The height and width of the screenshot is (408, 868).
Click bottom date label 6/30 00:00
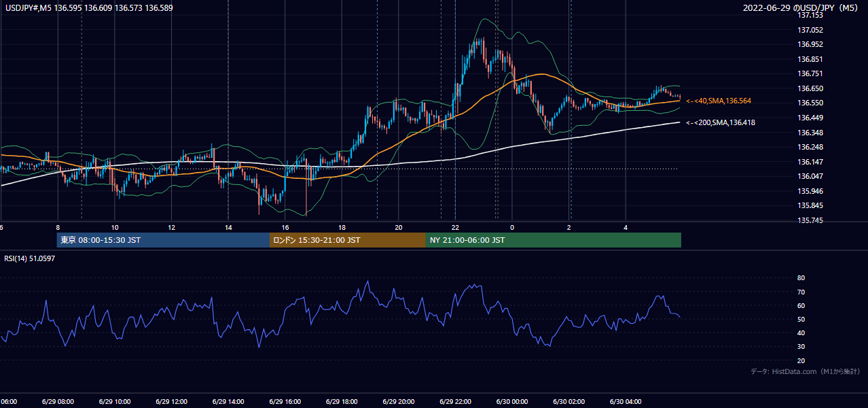512,402
